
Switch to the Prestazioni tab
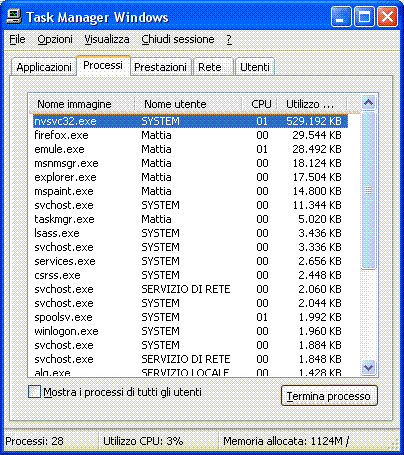160,67
